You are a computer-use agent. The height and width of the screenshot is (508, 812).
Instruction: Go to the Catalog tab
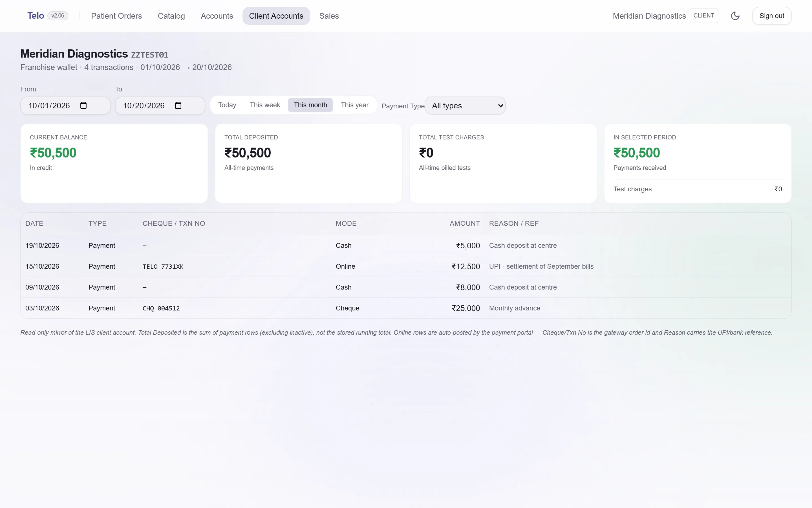[171, 16]
